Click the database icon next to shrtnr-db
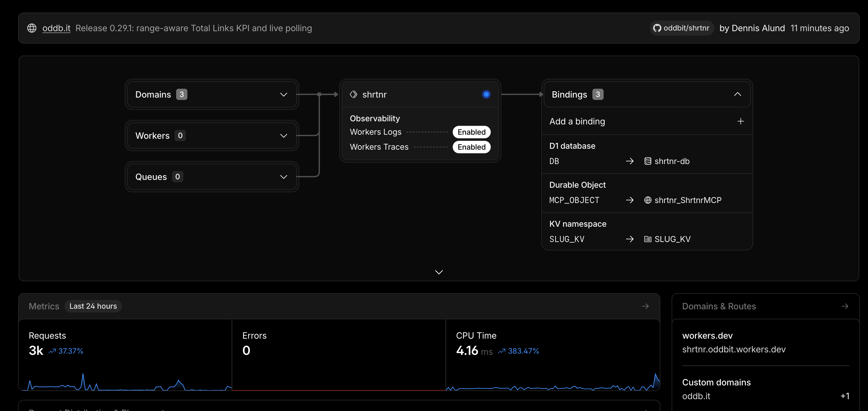The height and width of the screenshot is (411, 868). click(648, 161)
